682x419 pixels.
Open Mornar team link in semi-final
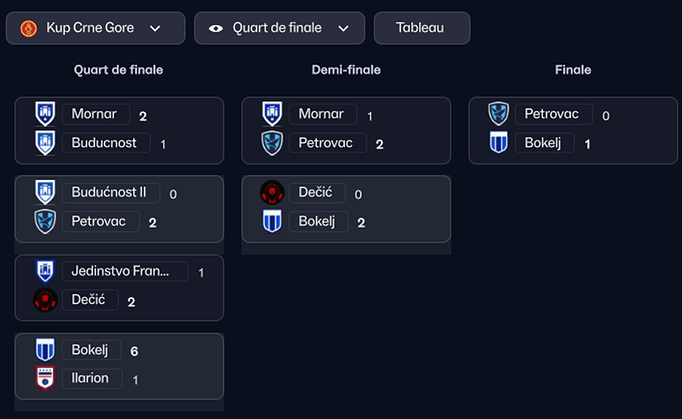tap(322, 114)
